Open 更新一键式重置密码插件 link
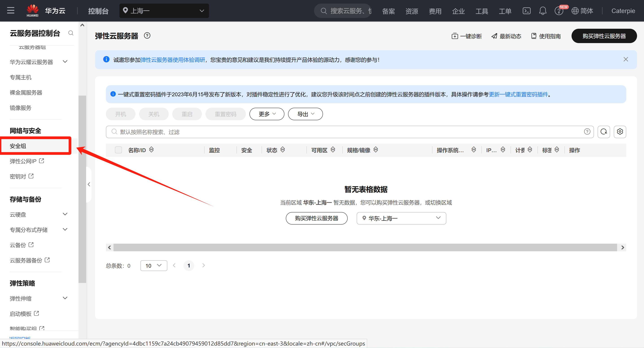Screen dimensions: 644x348 (x=518, y=94)
